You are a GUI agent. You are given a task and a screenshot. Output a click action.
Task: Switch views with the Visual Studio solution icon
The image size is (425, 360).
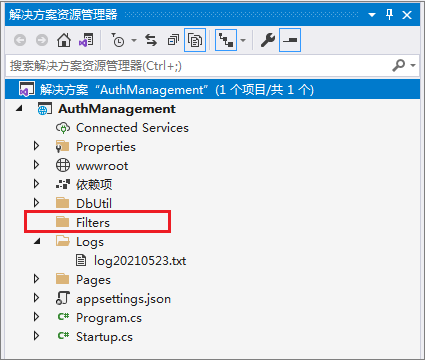(x=86, y=40)
